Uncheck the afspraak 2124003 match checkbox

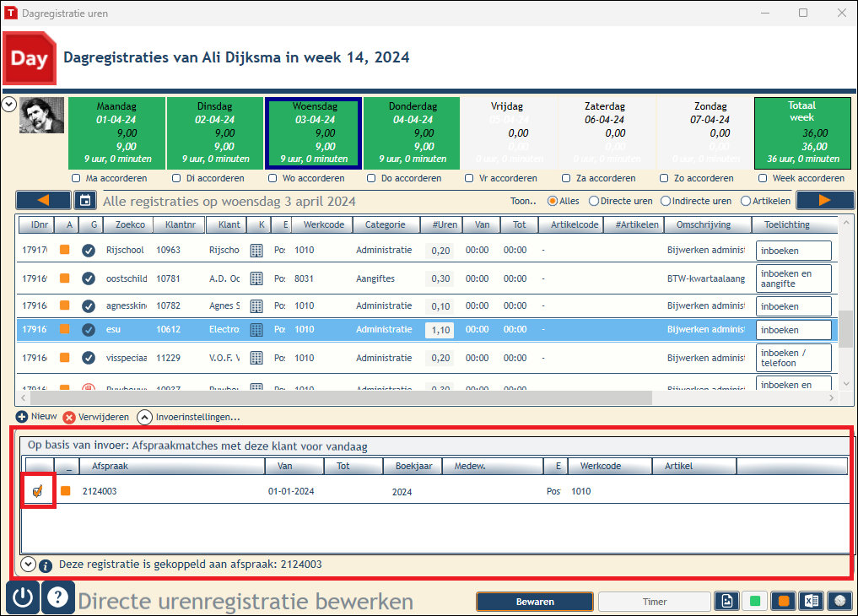38,491
